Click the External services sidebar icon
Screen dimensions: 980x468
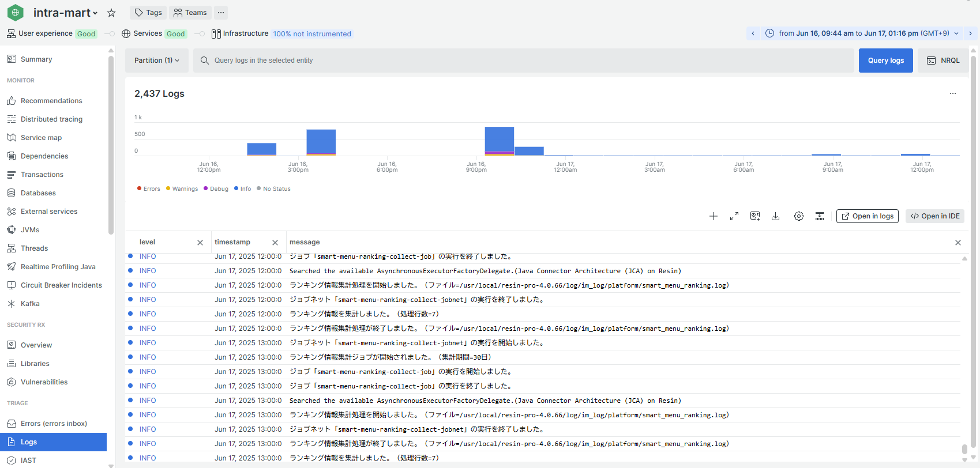pos(11,212)
